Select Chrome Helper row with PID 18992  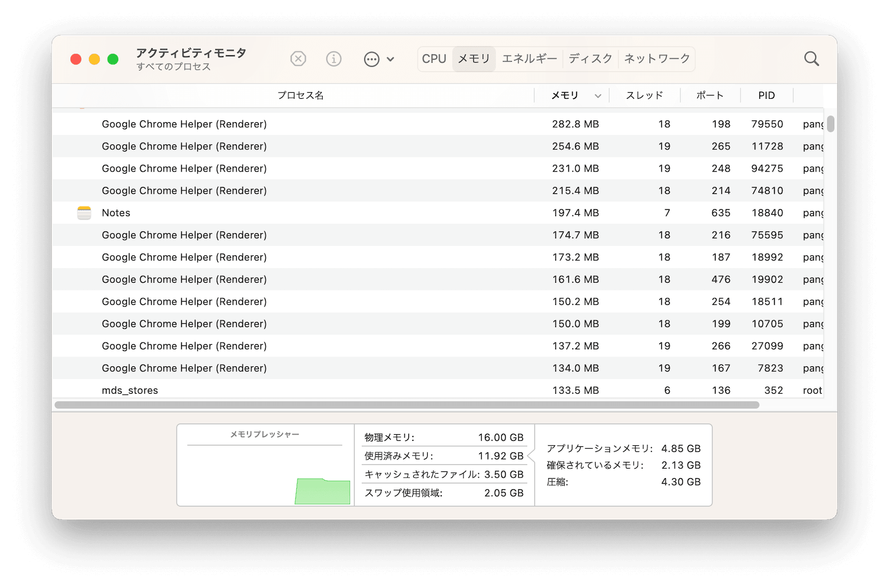pos(438,257)
